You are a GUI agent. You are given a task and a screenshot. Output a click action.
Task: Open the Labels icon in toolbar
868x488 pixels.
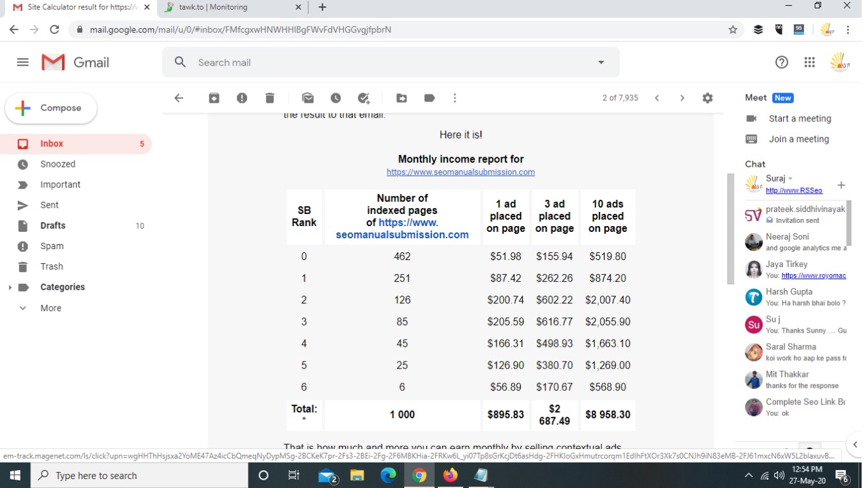pos(430,98)
